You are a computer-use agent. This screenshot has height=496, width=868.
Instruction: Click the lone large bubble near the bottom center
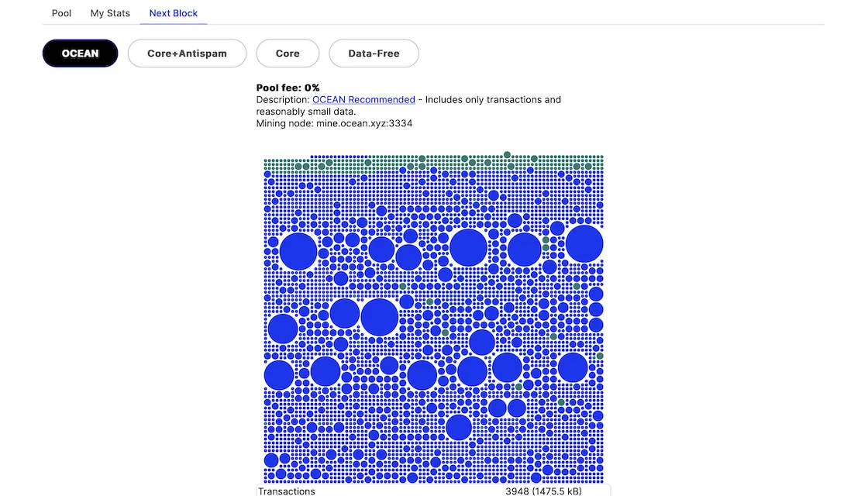[459, 427]
